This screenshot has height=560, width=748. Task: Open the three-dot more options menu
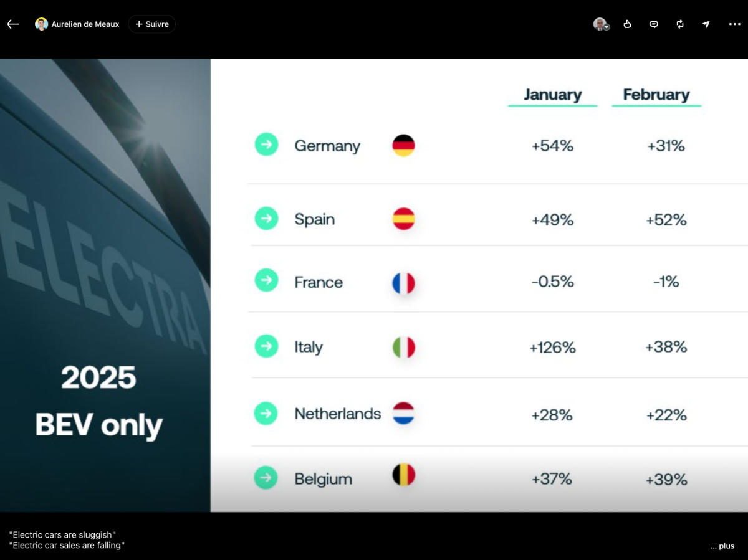pos(734,24)
